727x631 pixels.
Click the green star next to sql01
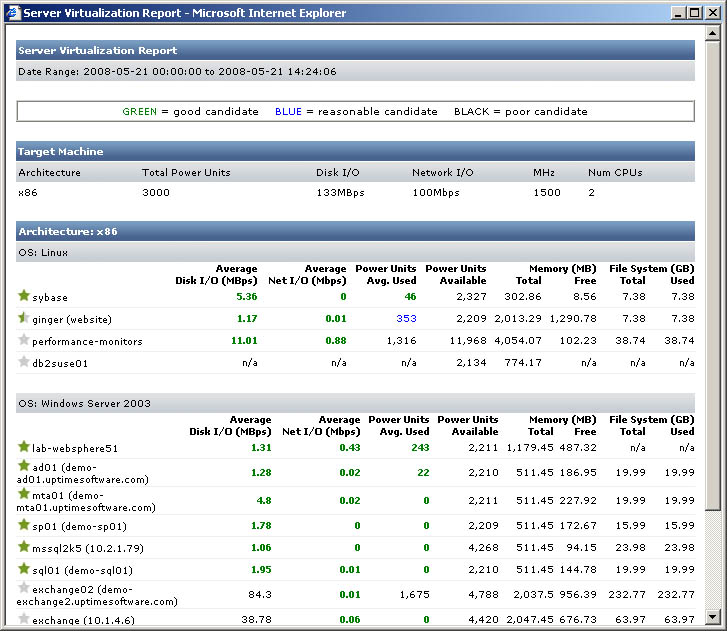click(x=24, y=568)
